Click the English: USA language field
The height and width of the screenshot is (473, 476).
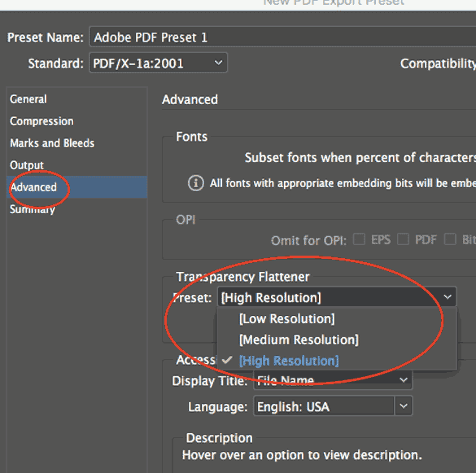(324, 406)
